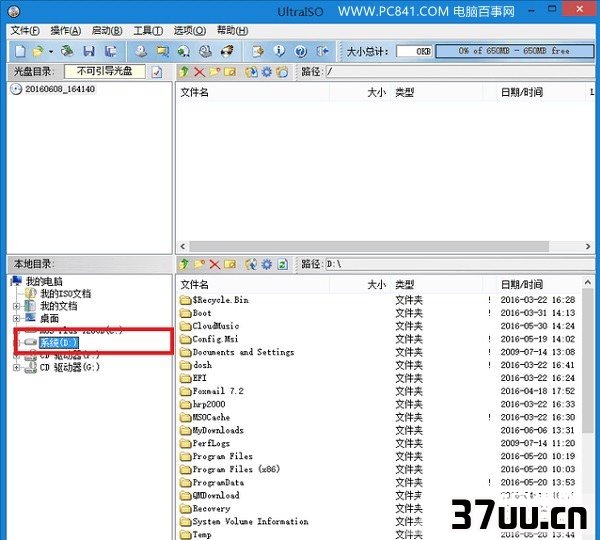The image size is (600, 540).
Task: Open the 选项(O) menu
Action: (x=190, y=31)
